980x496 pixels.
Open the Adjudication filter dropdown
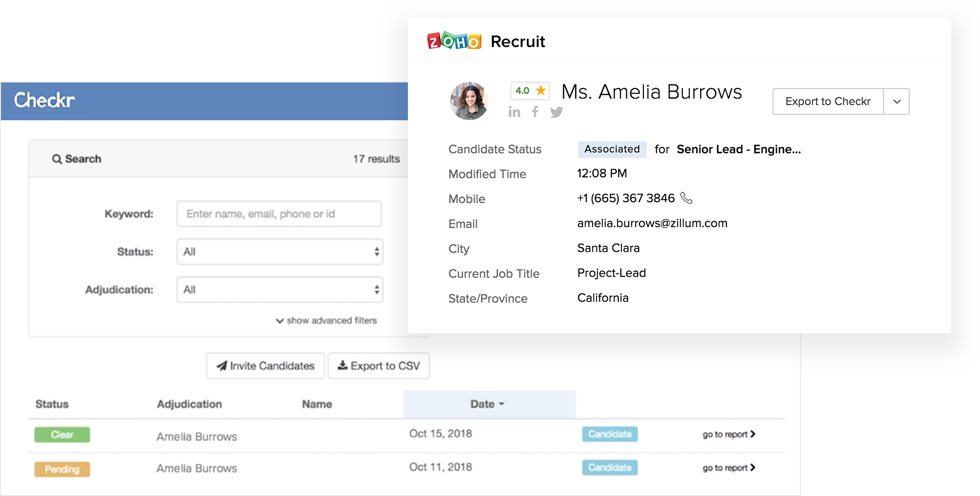click(x=279, y=290)
